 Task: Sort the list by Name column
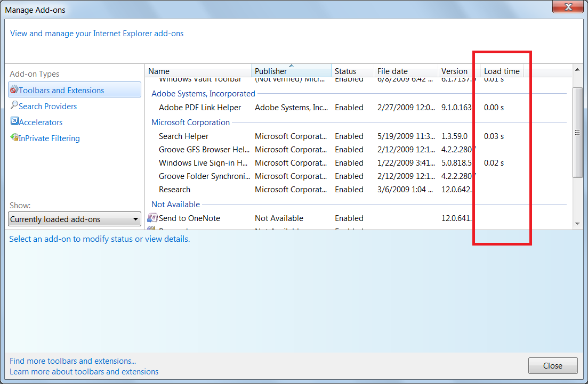click(197, 71)
